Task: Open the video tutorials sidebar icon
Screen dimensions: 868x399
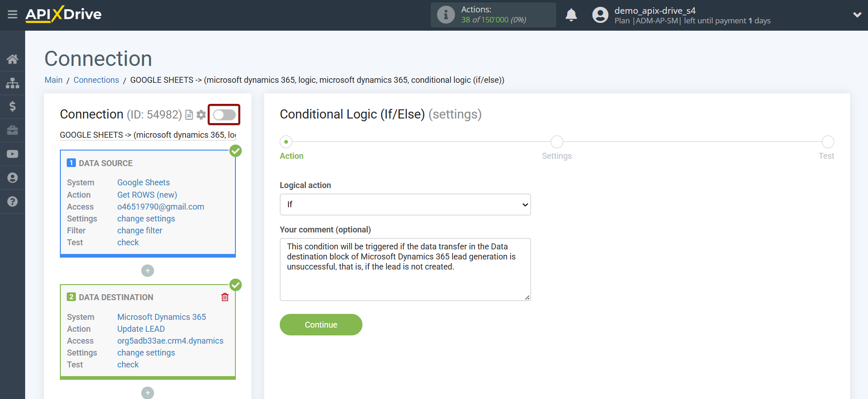Action: pyautogui.click(x=12, y=154)
